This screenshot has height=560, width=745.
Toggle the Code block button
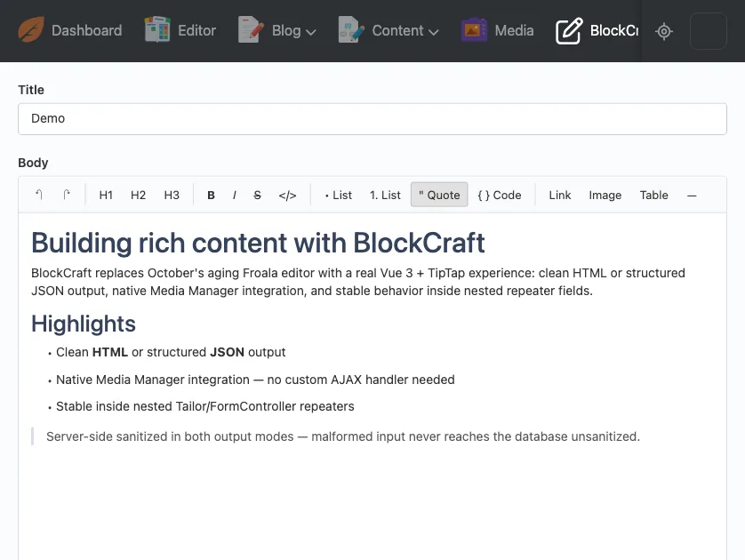tap(500, 195)
